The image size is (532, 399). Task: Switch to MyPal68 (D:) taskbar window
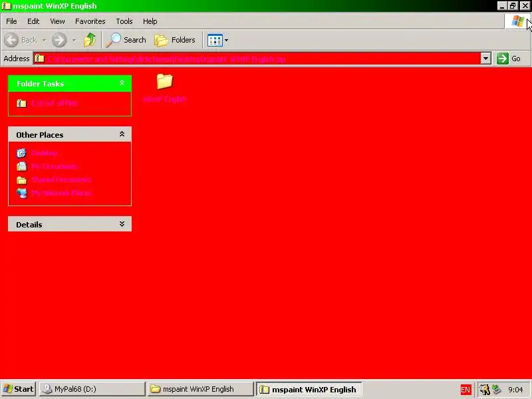[x=92, y=389]
